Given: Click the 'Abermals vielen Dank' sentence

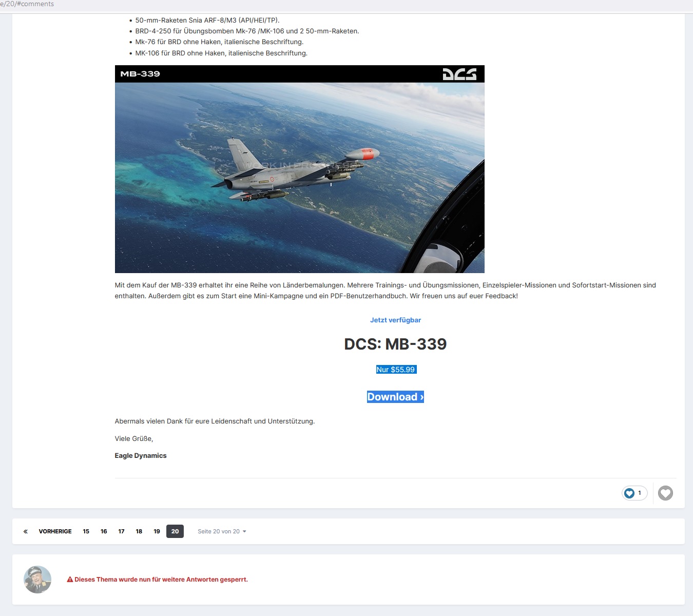Looking at the screenshot, I should 215,421.
